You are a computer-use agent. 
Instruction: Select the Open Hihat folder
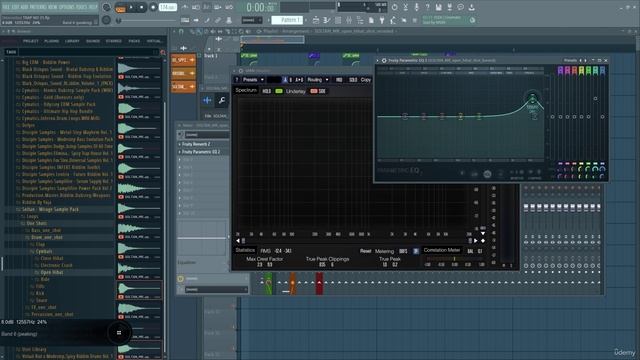click(51, 272)
